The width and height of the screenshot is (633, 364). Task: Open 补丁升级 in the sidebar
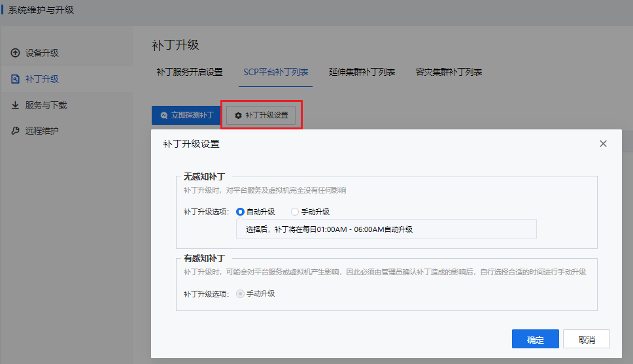(x=67, y=78)
